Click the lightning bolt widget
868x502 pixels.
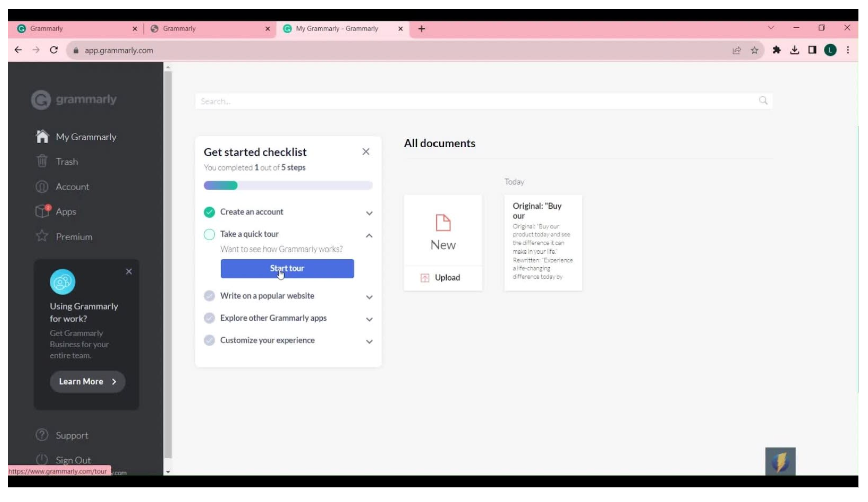pos(780,461)
